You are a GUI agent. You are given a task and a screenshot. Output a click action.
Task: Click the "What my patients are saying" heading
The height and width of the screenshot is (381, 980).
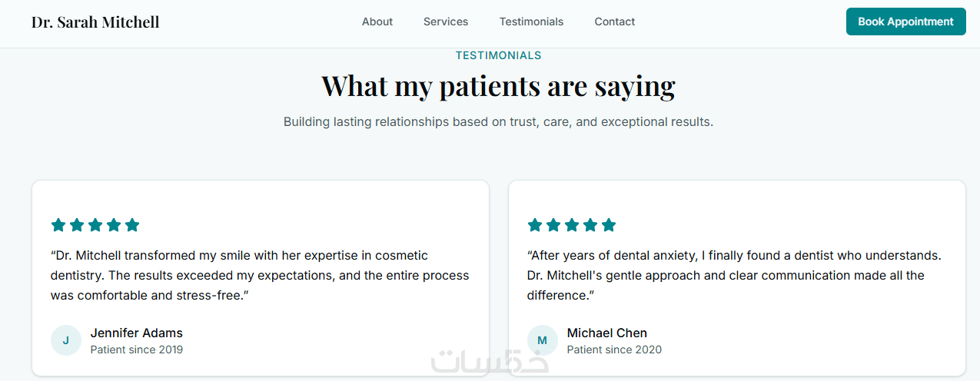(x=498, y=86)
